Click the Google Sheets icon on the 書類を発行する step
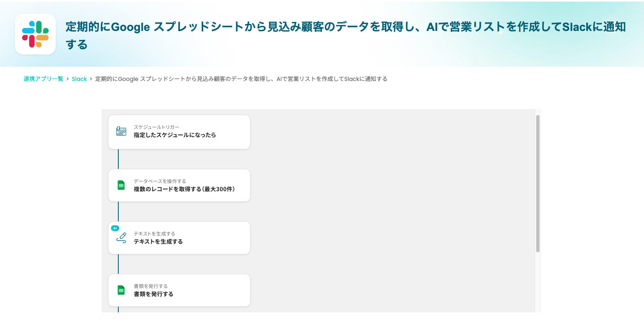Screen dimensions: 644x323 click(121, 290)
